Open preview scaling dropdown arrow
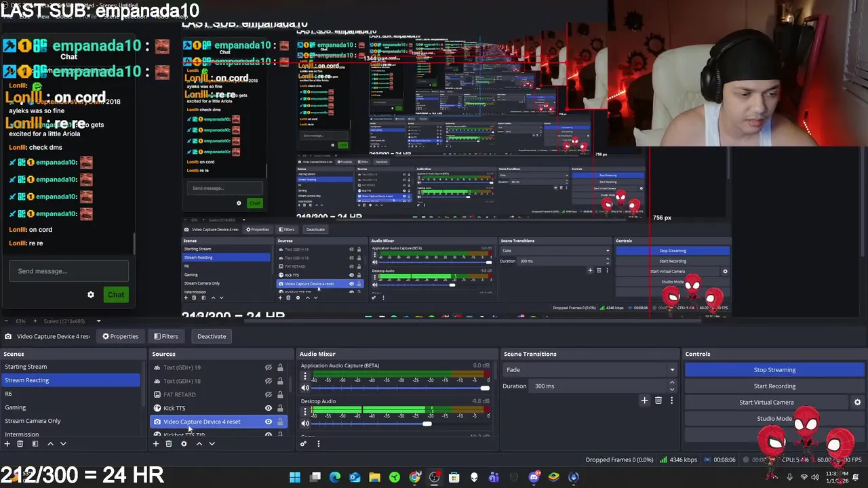 (x=98, y=321)
